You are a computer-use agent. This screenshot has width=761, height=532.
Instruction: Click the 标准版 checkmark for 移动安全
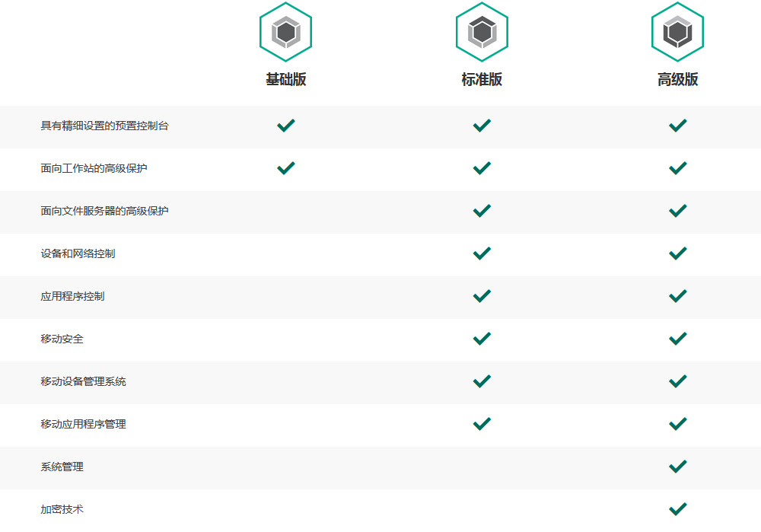(482, 338)
